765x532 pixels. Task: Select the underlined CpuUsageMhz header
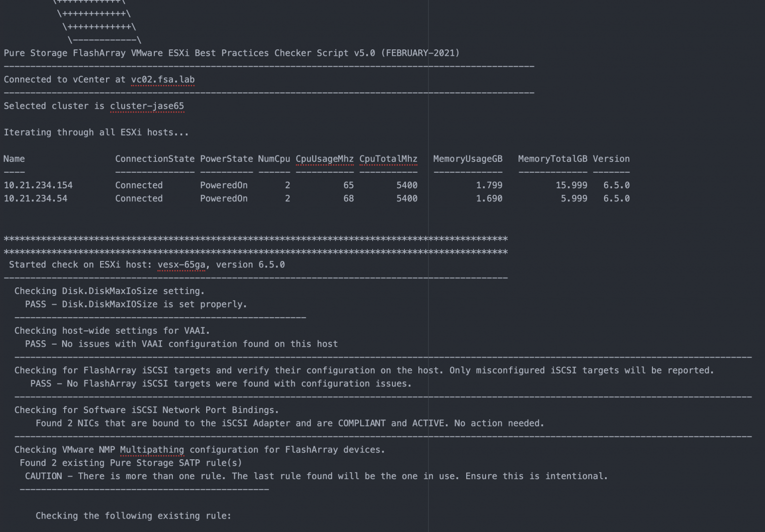pyautogui.click(x=324, y=158)
